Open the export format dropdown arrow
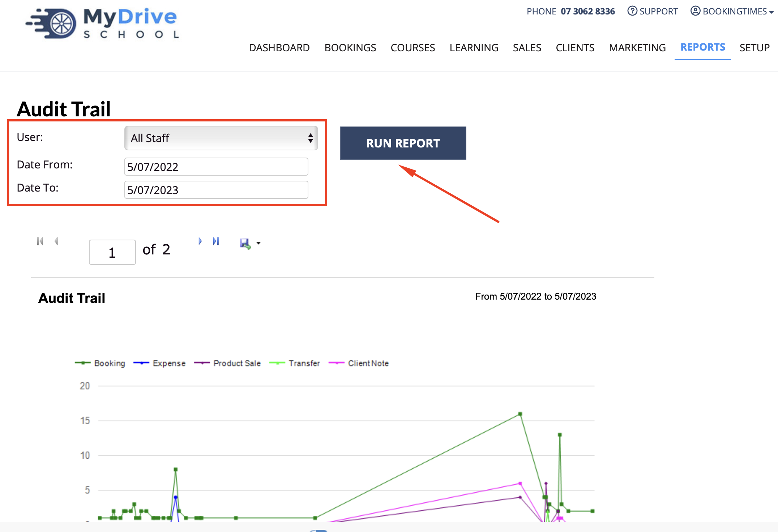Screen dimensions: 778x532 click(x=258, y=243)
